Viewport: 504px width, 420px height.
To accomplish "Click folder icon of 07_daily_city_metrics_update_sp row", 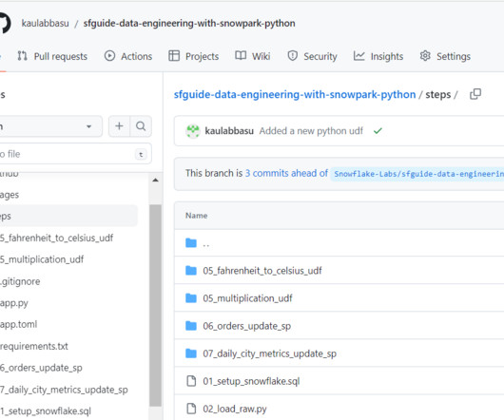I will click(191, 353).
